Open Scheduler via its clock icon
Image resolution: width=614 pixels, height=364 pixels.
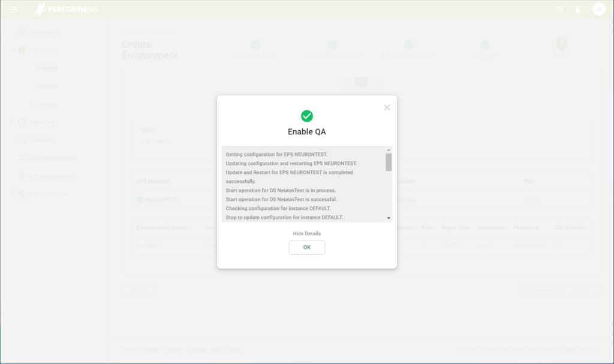(x=23, y=140)
